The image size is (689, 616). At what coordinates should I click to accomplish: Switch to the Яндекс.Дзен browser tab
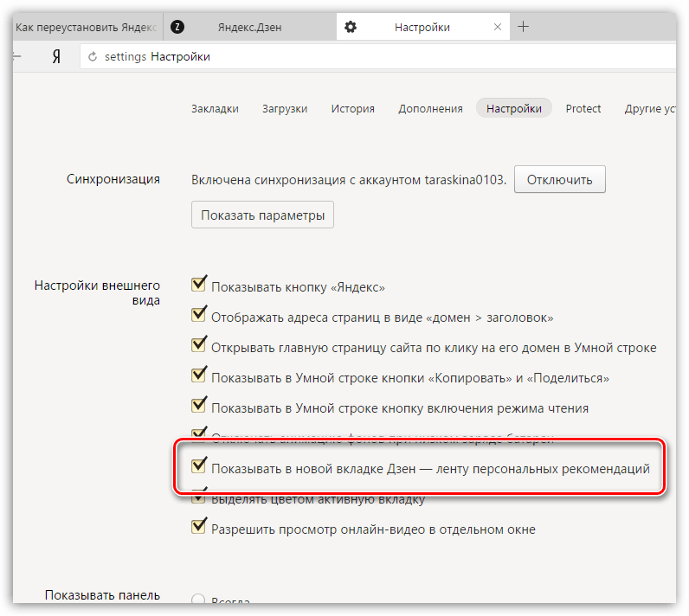point(249,27)
